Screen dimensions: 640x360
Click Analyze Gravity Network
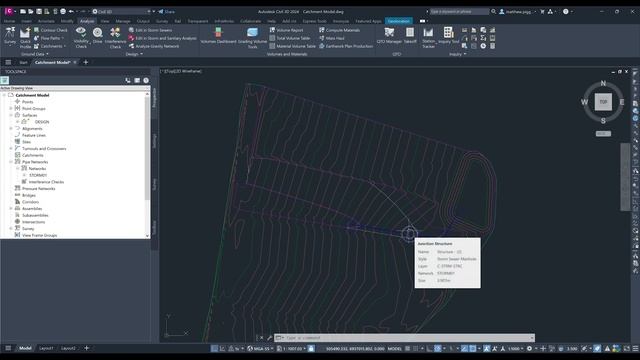[x=154, y=46]
